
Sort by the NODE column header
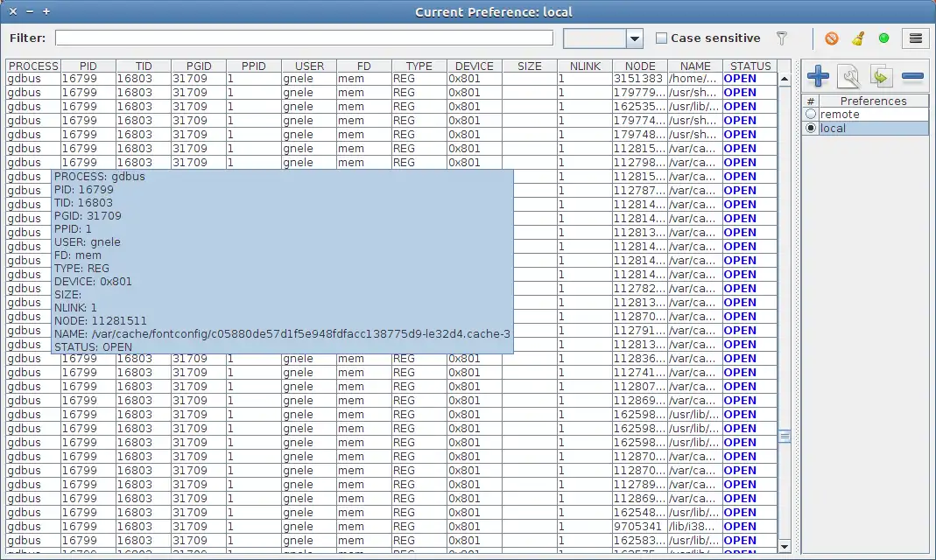tap(640, 66)
